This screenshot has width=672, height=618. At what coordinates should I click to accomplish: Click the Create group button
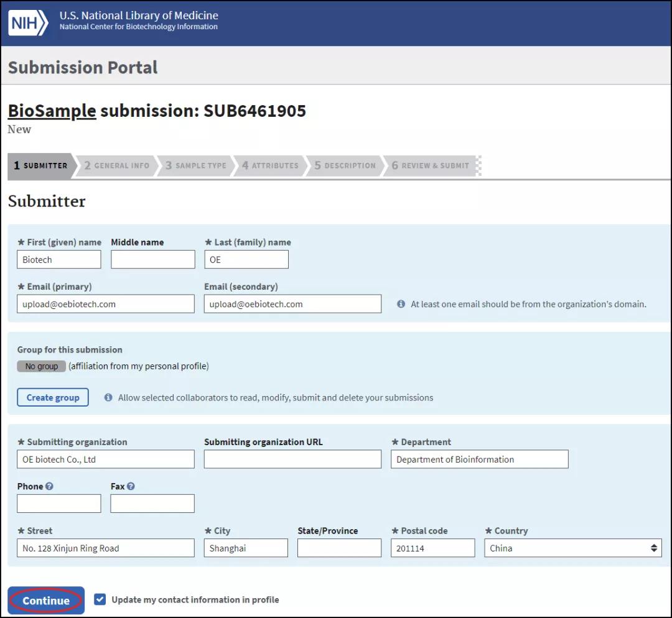[x=53, y=397]
